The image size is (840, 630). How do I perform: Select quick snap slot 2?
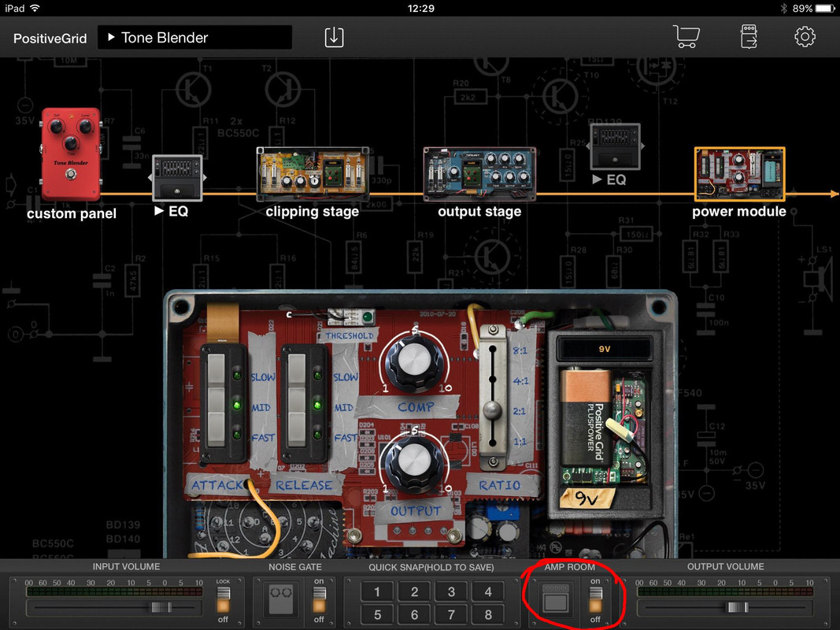click(x=415, y=591)
